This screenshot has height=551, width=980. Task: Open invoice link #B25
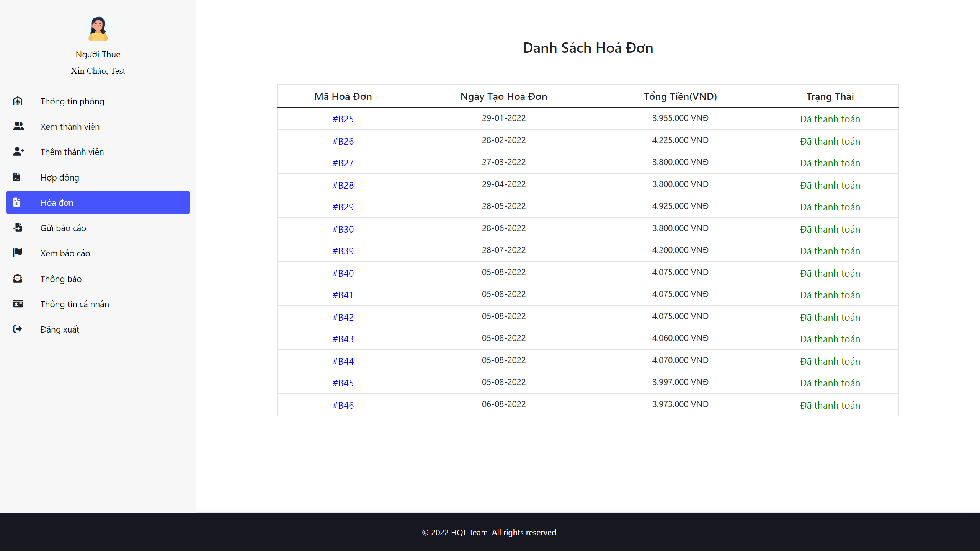pos(343,119)
